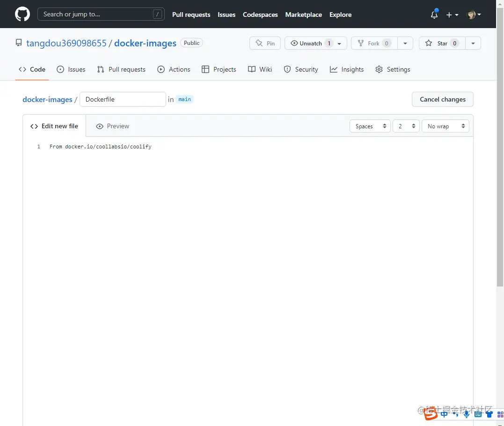Open tangdou369098655 profile link
The width and height of the screenshot is (504, 426).
[x=66, y=43]
